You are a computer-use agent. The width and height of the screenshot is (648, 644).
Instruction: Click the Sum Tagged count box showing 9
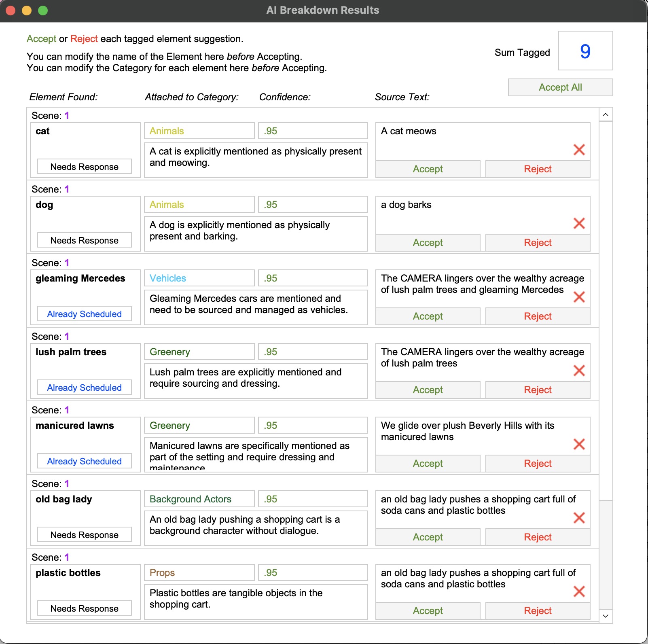(585, 51)
